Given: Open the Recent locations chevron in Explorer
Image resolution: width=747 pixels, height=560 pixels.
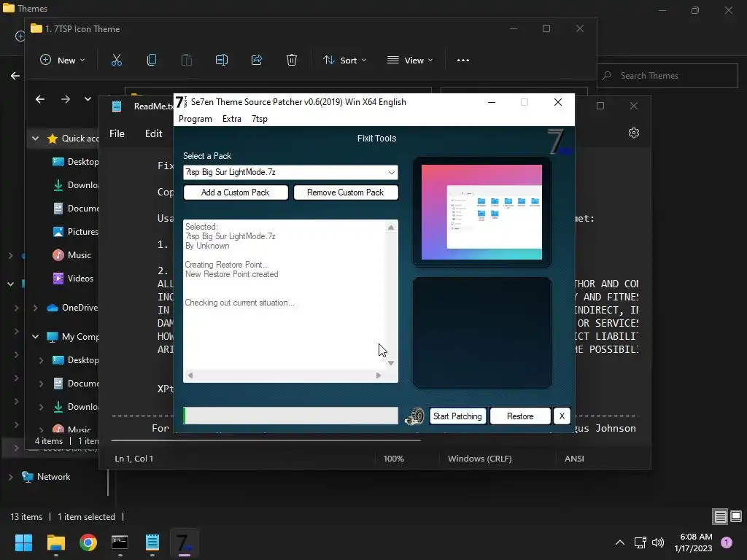Looking at the screenshot, I should 88,99.
